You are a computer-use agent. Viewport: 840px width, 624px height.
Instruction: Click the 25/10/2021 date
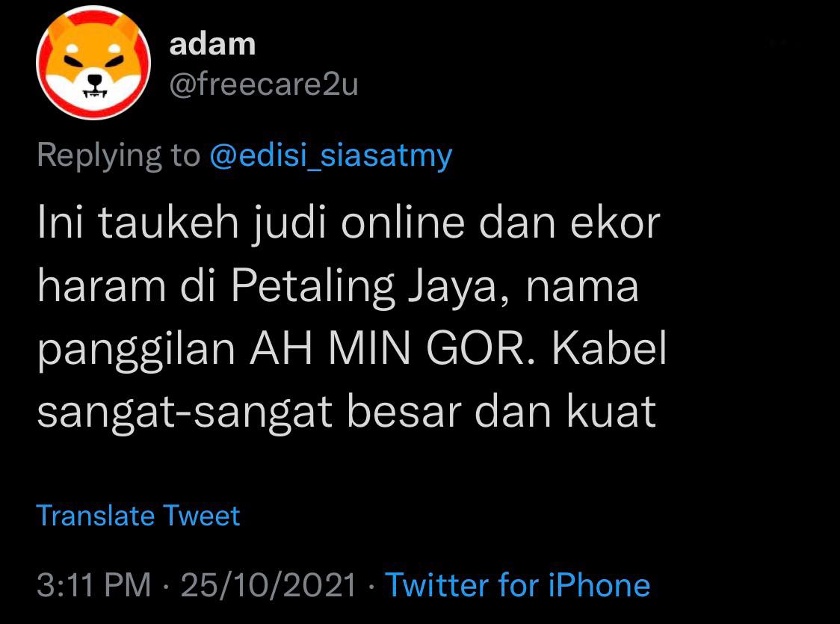[268, 584]
